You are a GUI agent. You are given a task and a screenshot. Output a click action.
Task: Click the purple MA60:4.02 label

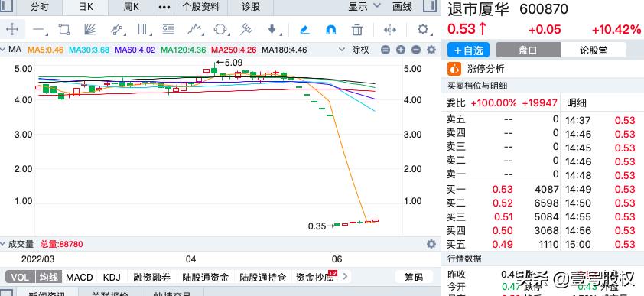point(135,50)
